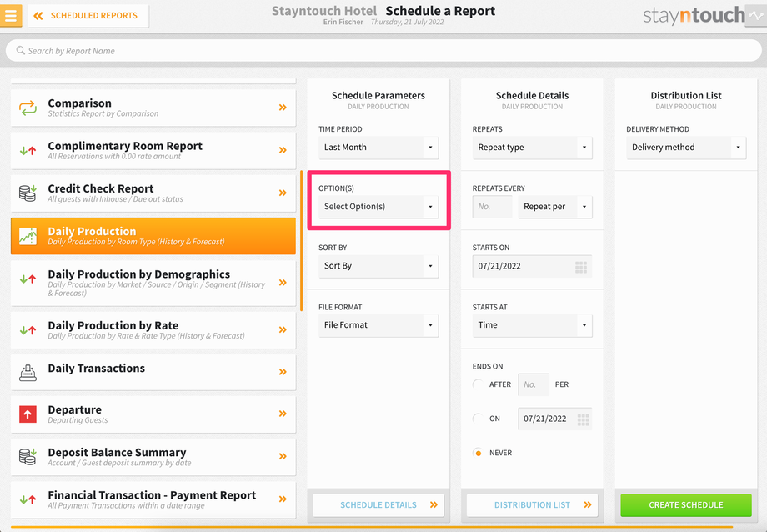Open Credit Check Report chevron

[x=283, y=193]
